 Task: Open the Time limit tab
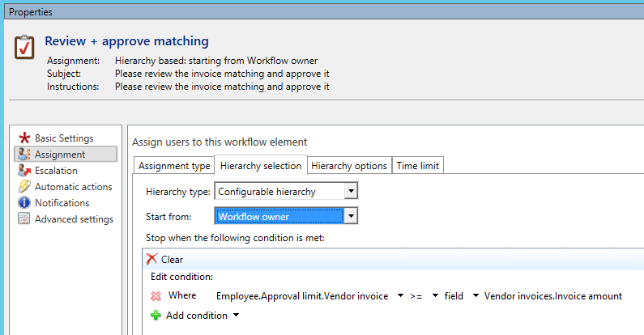point(417,166)
